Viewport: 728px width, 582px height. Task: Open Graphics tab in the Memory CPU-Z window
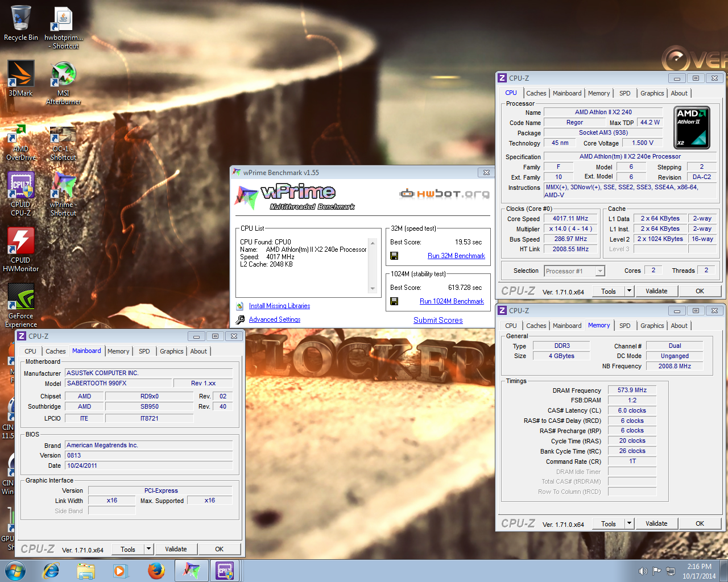click(x=652, y=326)
